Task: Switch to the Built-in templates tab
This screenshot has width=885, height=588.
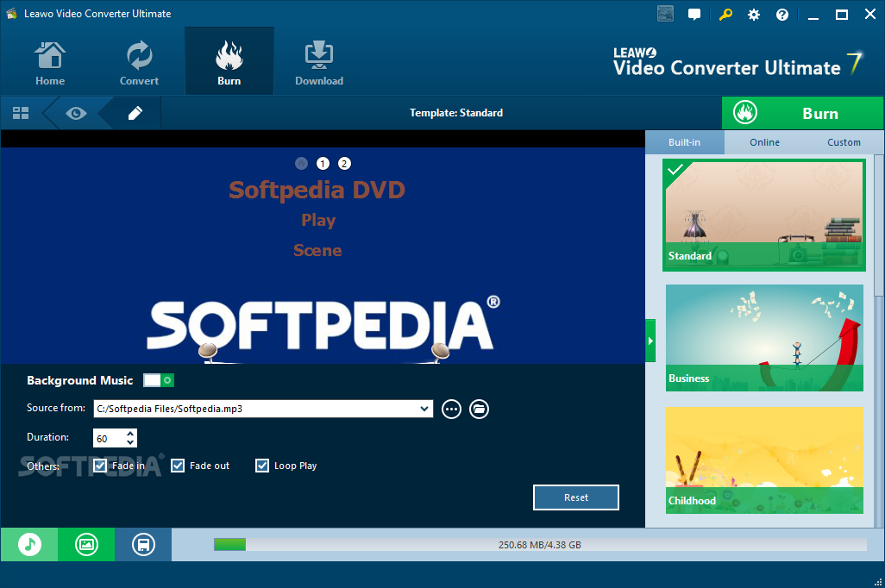Action: pos(684,142)
